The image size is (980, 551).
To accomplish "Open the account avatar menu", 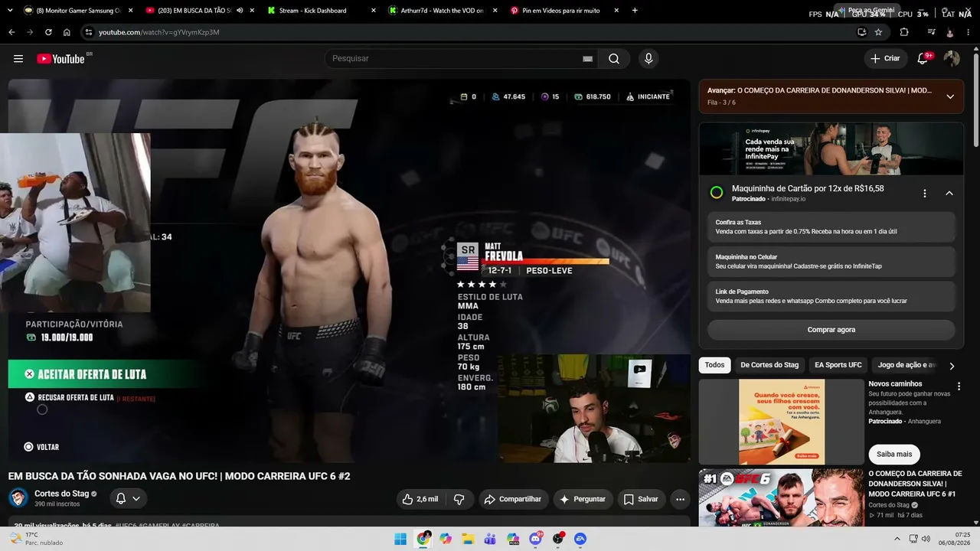I will (952, 59).
